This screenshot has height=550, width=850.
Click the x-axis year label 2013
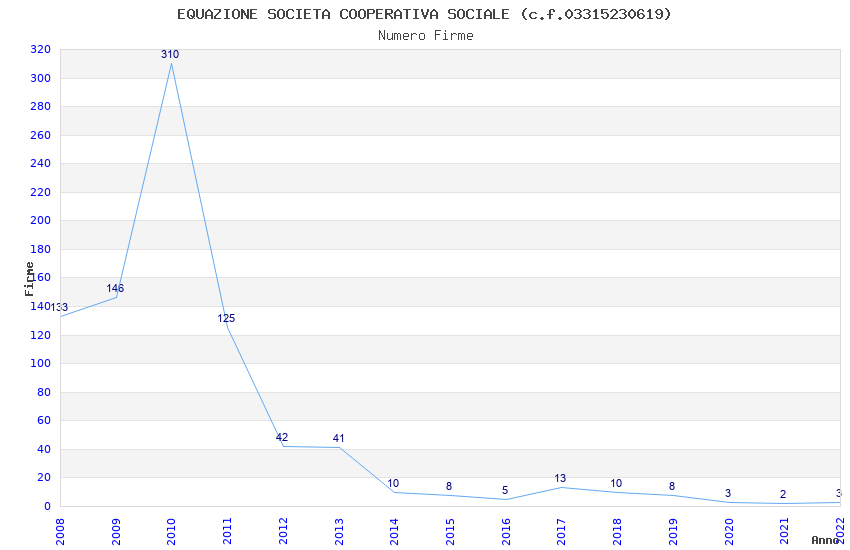tap(339, 531)
